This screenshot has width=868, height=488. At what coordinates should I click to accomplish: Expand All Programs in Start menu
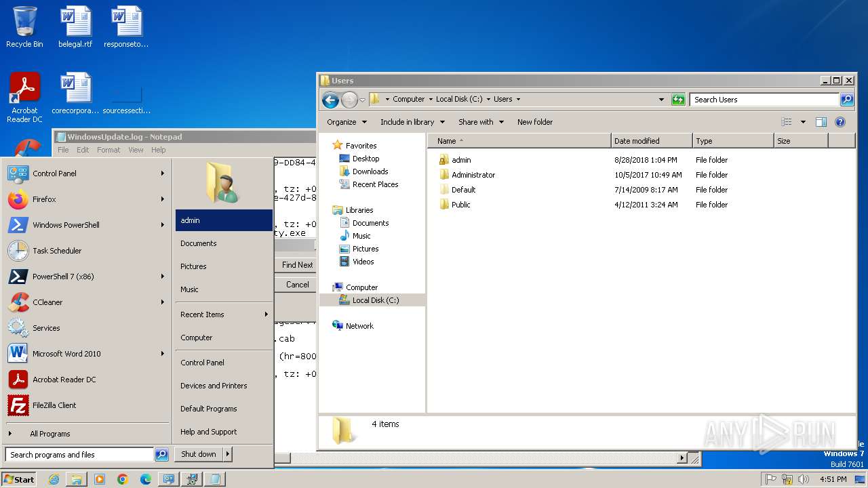[85, 434]
